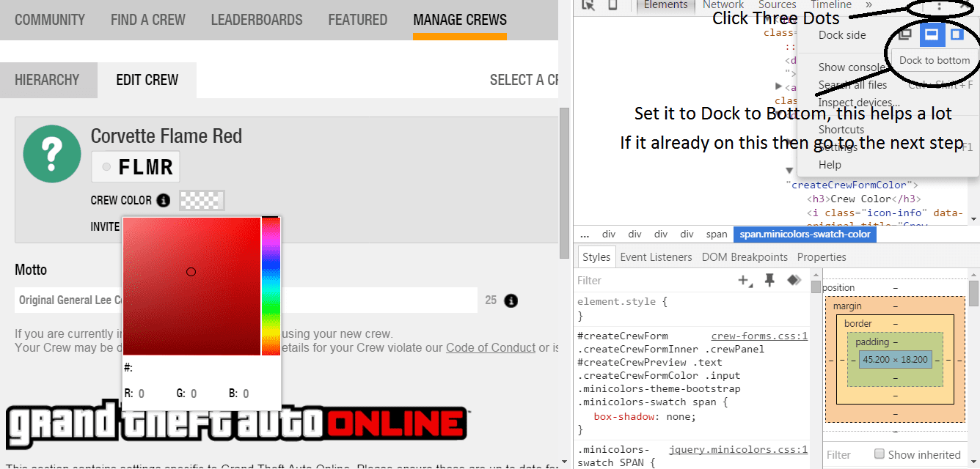980x469 pixels.
Task: Open the crew-forms.css:1 source link
Action: tap(759, 336)
